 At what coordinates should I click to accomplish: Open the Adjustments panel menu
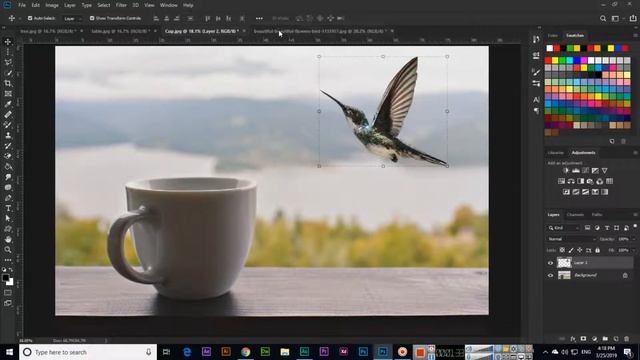tap(635, 153)
